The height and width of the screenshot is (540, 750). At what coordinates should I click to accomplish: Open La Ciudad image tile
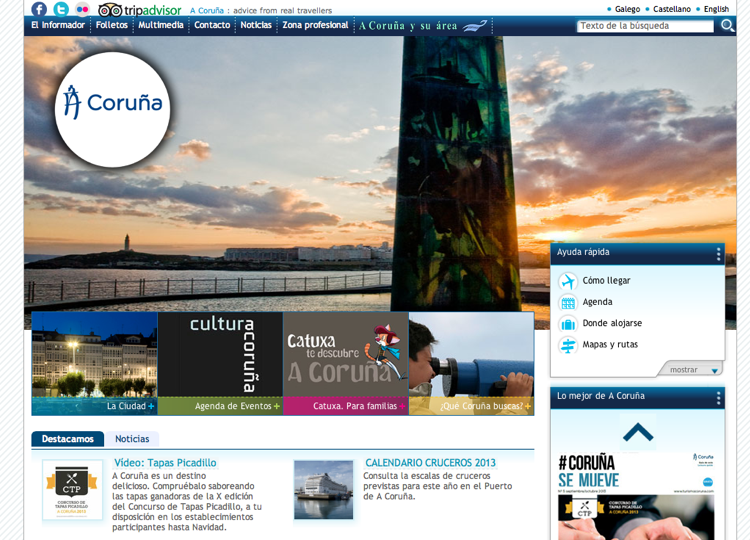[95, 364]
